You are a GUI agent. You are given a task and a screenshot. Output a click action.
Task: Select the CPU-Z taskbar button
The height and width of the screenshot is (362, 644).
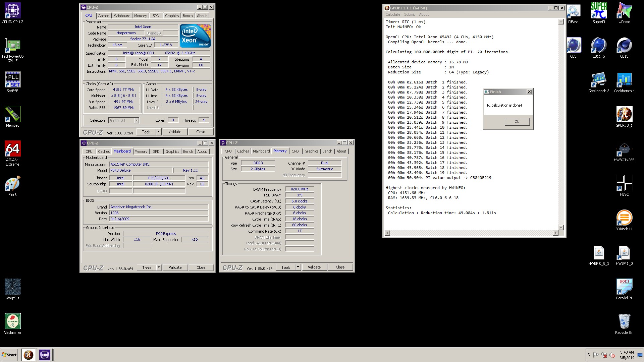click(x=44, y=355)
